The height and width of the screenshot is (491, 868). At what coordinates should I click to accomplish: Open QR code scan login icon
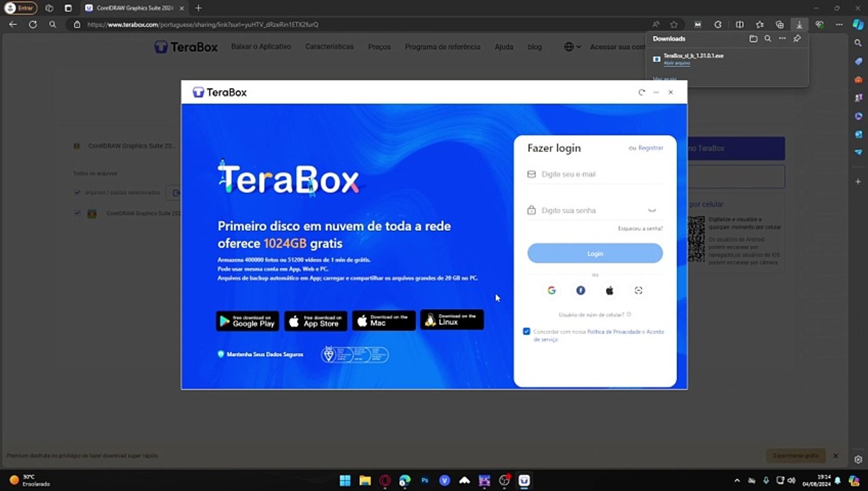pos(639,291)
